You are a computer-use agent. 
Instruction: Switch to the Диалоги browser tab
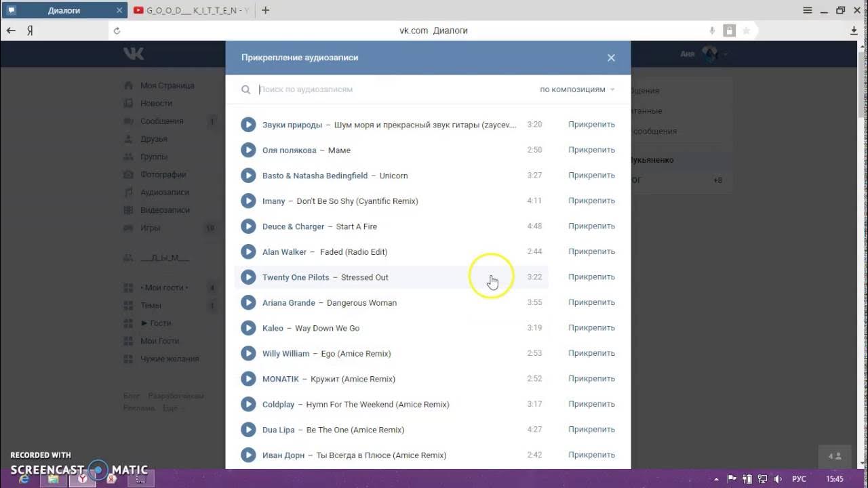pos(64,10)
